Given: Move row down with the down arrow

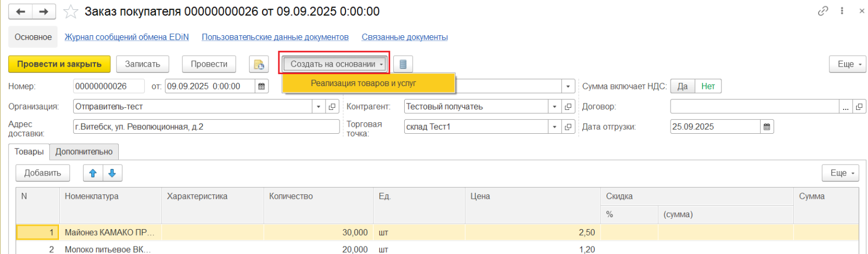Looking at the screenshot, I should click(x=112, y=173).
